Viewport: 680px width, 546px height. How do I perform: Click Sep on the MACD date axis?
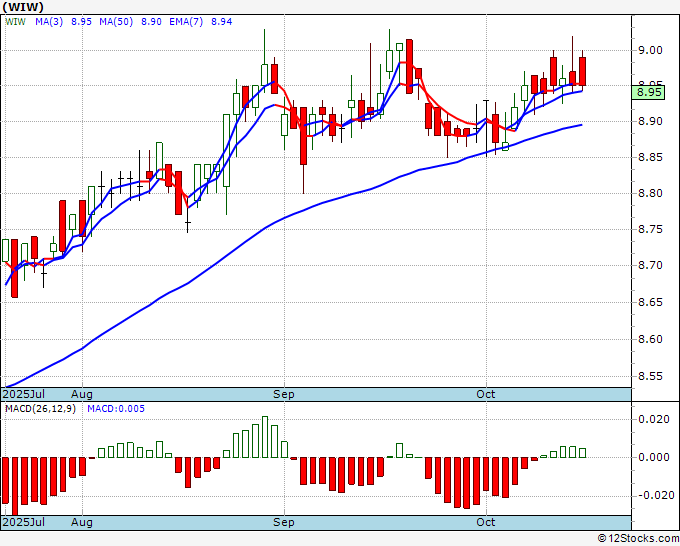284,522
